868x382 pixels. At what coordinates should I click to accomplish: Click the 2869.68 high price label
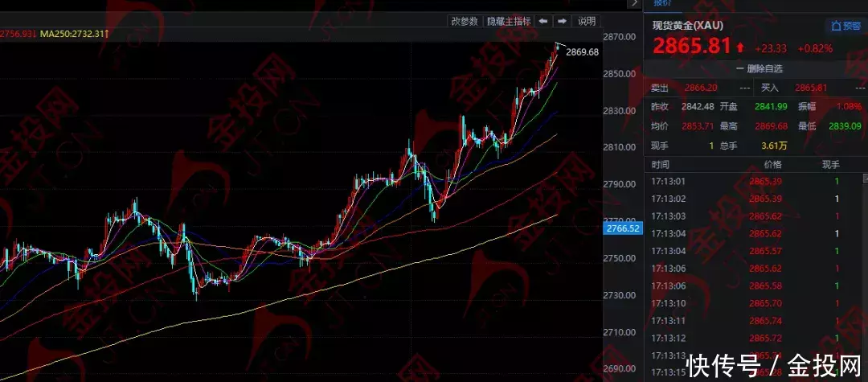click(582, 52)
